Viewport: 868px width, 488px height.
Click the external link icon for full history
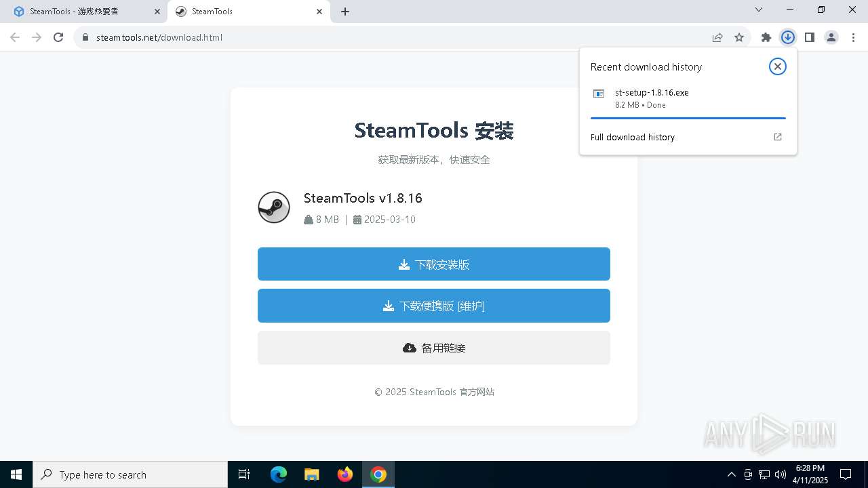[778, 137]
